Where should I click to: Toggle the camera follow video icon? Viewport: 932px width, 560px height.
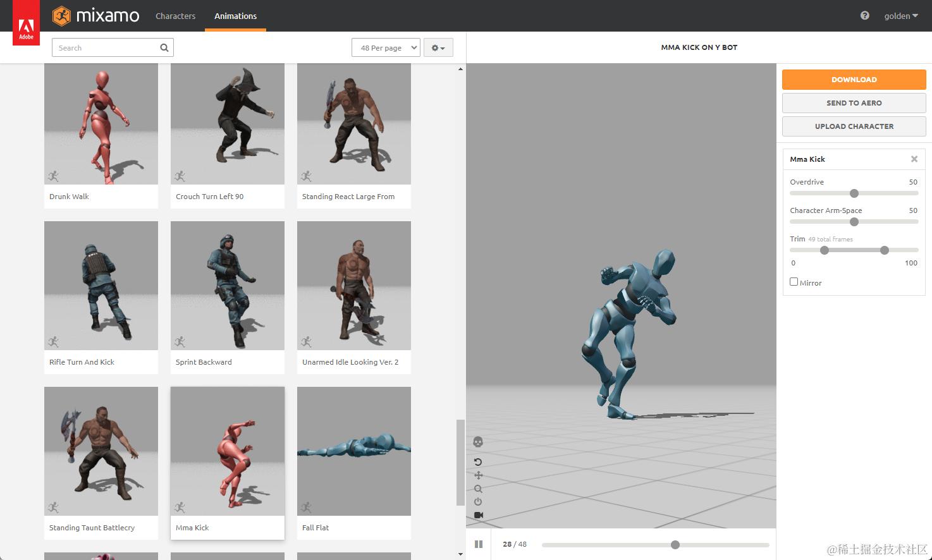478,515
